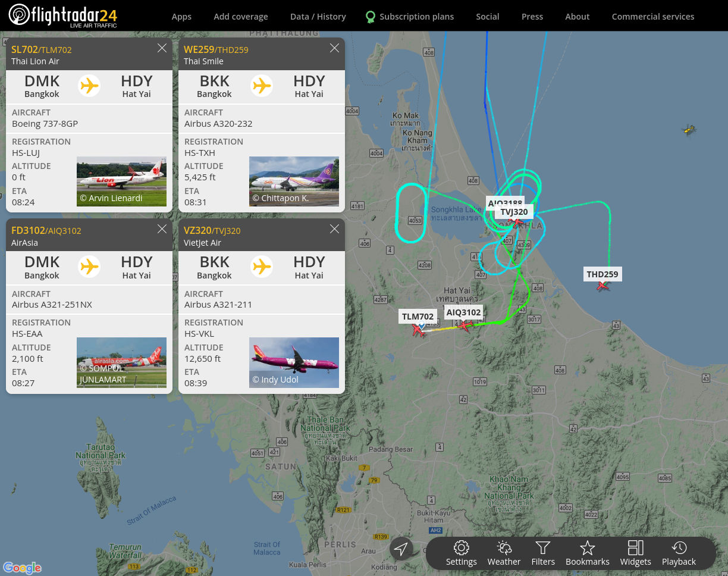
Task: Click aircraft type Airbus A321-211
Action: click(218, 305)
